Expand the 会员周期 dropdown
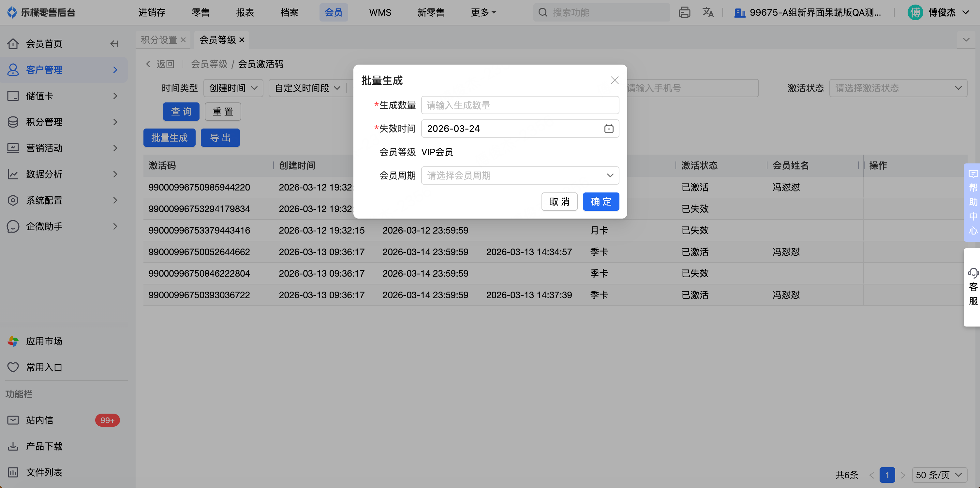980x488 pixels. tap(520, 175)
